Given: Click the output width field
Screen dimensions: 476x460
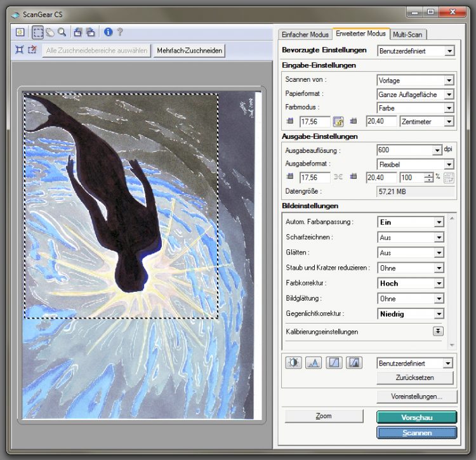Looking at the screenshot, I should pyautogui.click(x=315, y=178).
